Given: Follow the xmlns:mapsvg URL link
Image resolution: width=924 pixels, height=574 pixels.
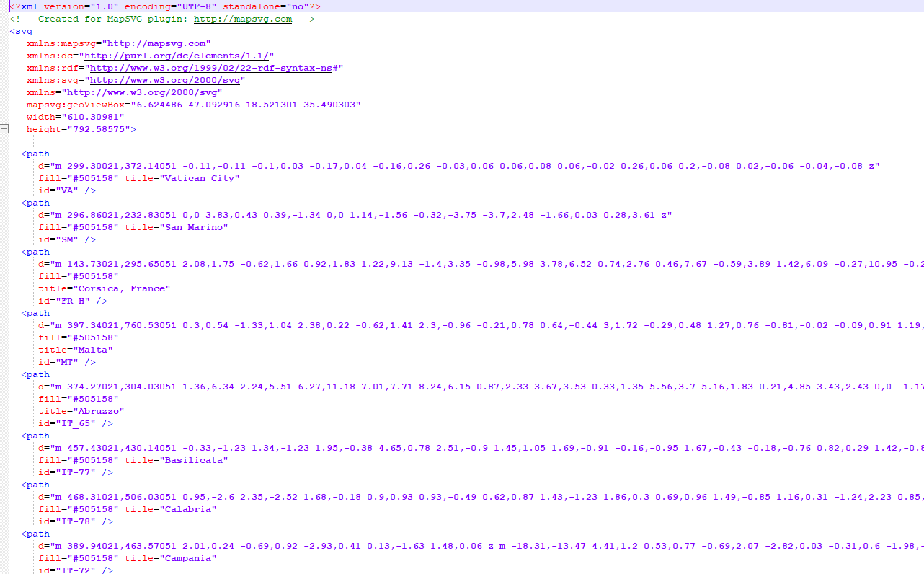Looking at the screenshot, I should (x=156, y=43).
